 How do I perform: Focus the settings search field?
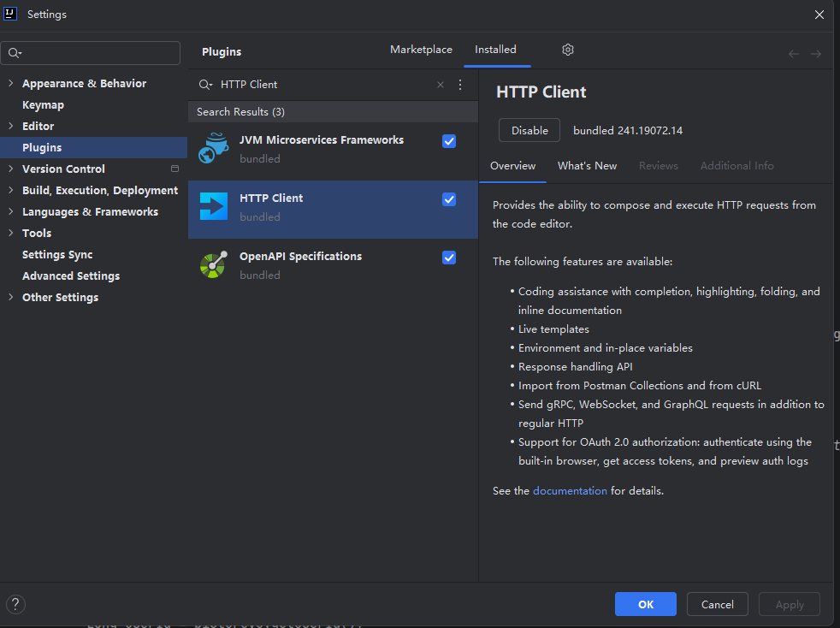pos(91,53)
